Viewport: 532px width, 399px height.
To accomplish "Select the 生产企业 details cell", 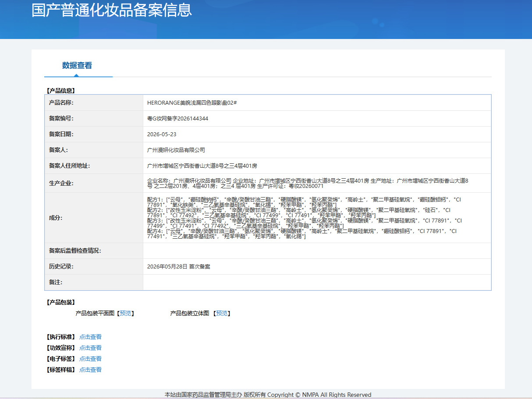I will [x=317, y=183].
